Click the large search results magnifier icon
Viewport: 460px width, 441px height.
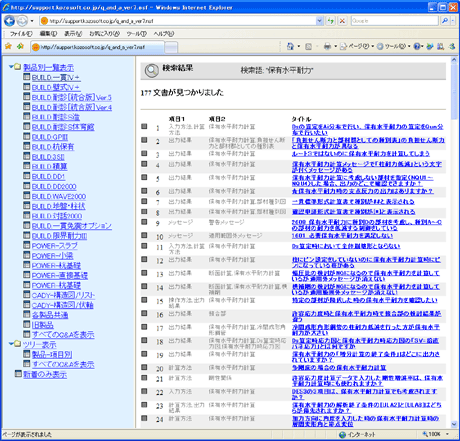(152, 70)
